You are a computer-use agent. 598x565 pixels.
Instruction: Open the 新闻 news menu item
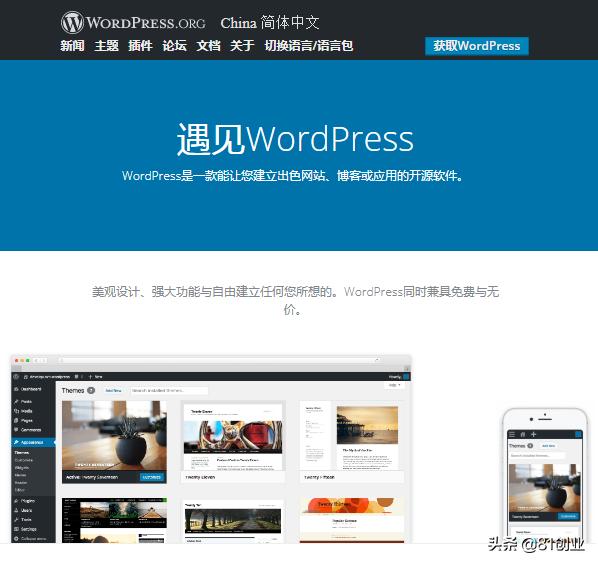point(72,46)
